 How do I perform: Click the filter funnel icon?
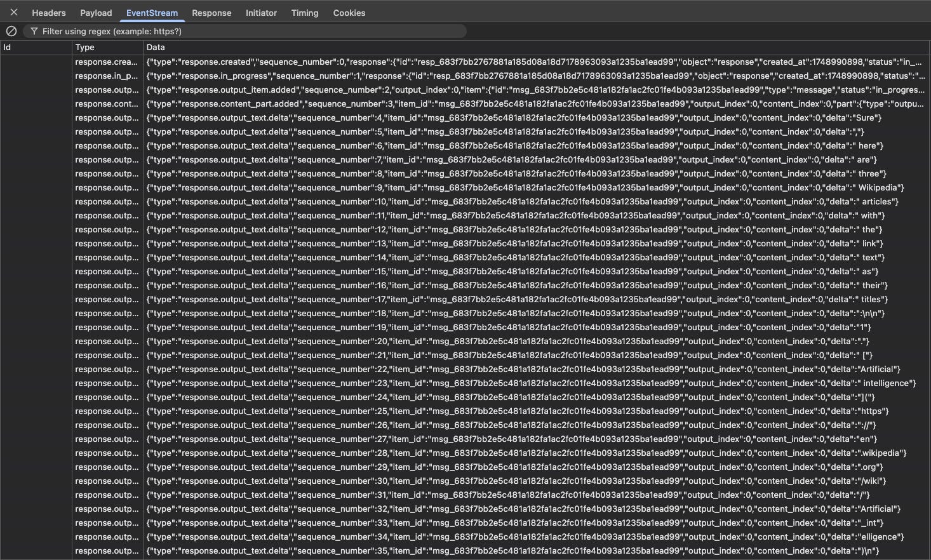coord(34,31)
